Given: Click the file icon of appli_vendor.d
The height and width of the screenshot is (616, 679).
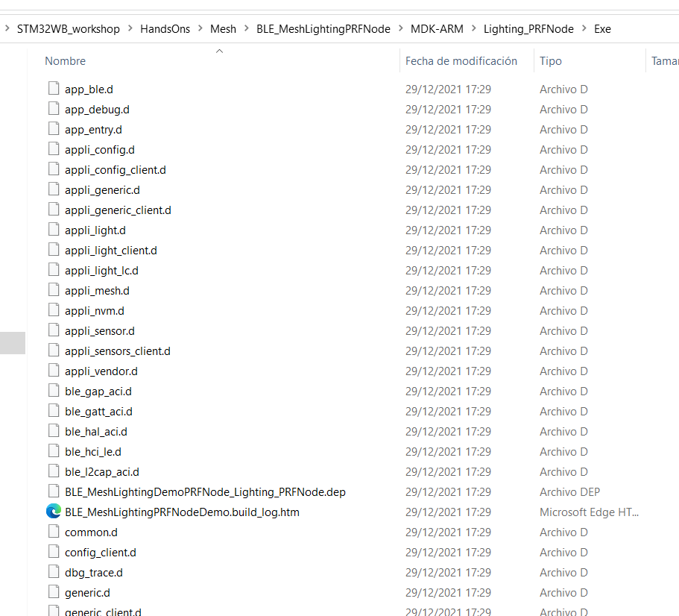Looking at the screenshot, I should pyautogui.click(x=53, y=371).
